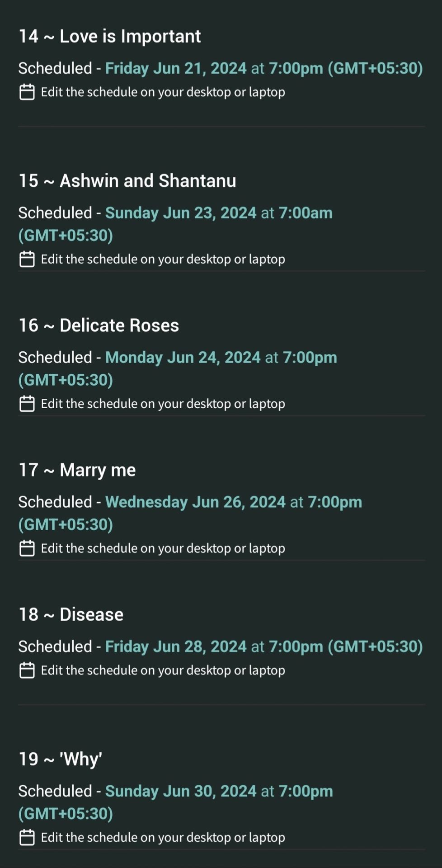Select the Wednesday Jun 26, 2024 schedule date
Screen dimensions: 442x868
click(x=195, y=502)
